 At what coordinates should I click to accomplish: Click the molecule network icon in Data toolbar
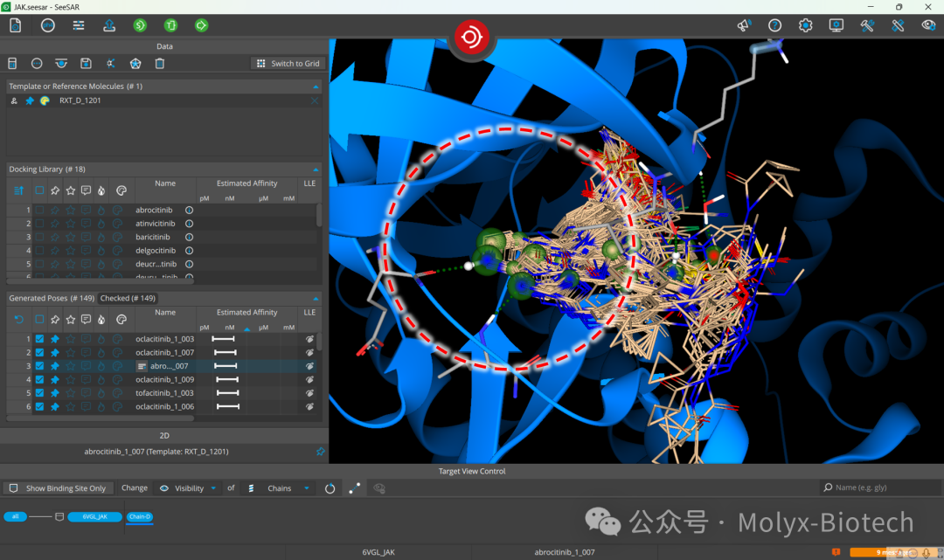(110, 63)
